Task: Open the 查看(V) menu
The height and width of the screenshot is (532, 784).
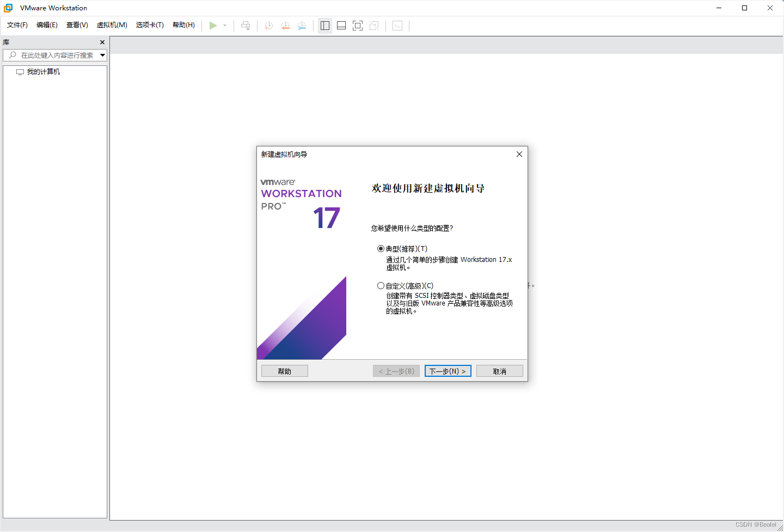Action: [77, 25]
